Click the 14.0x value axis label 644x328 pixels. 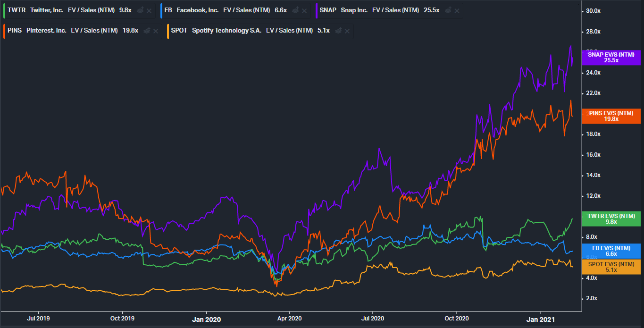coord(593,175)
